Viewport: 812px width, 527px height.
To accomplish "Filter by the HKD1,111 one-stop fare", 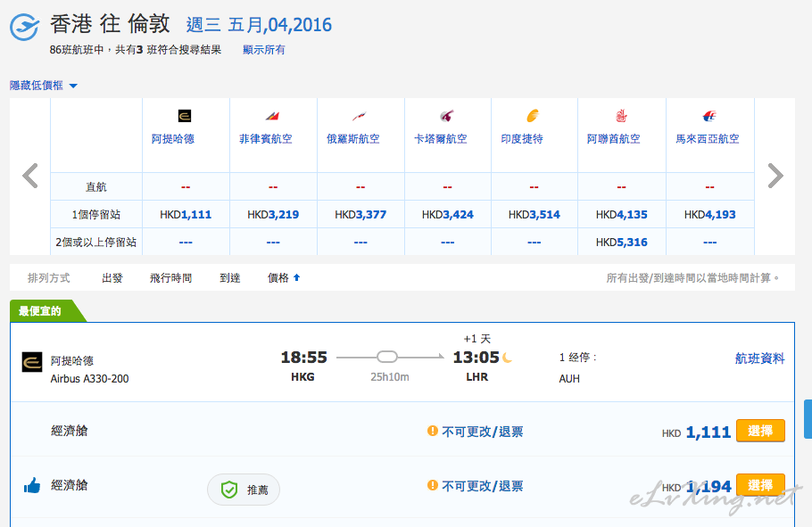I will coord(186,214).
